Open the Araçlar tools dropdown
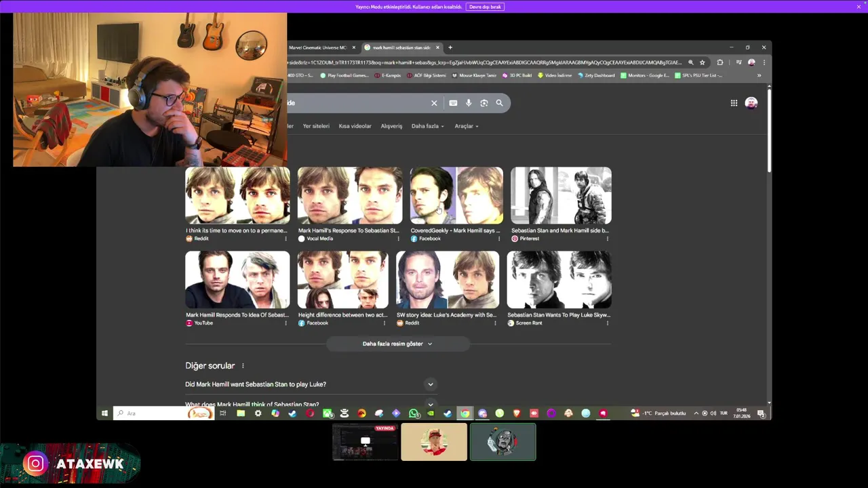The height and width of the screenshot is (488, 868). pyautogui.click(x=467, y=126)
